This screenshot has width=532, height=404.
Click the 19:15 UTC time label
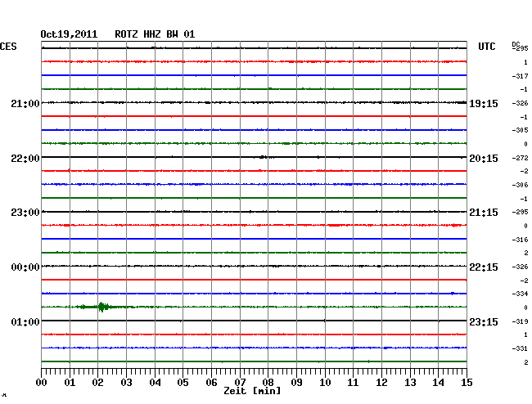tap(484, 104)
